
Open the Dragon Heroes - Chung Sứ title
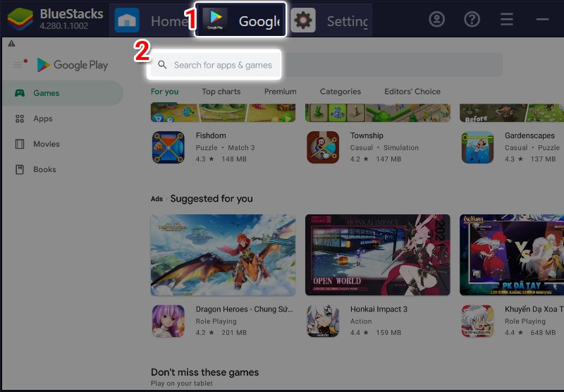point(244,310)
